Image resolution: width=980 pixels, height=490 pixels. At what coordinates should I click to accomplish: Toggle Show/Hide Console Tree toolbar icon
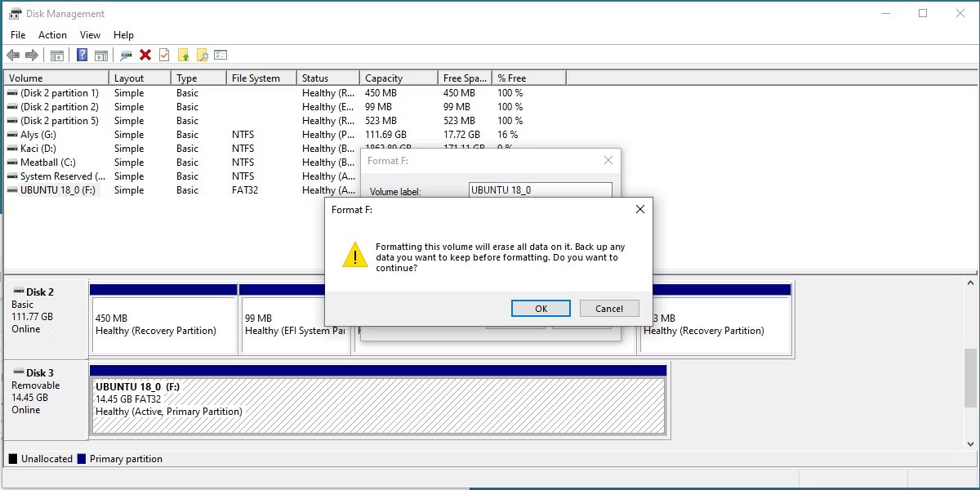click(57, 55)
